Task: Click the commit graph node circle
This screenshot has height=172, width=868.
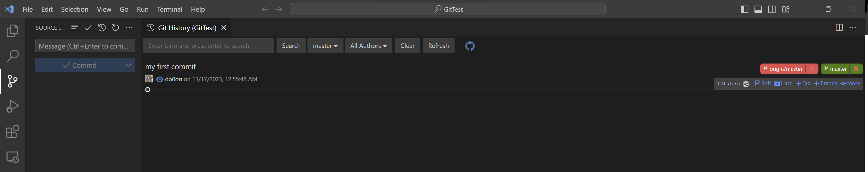Action: coord(148,90)
